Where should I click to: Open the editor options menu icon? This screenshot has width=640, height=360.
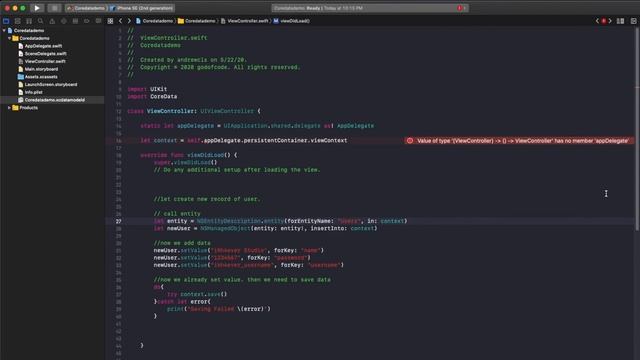pyautogui.click(x=620, y=21)
